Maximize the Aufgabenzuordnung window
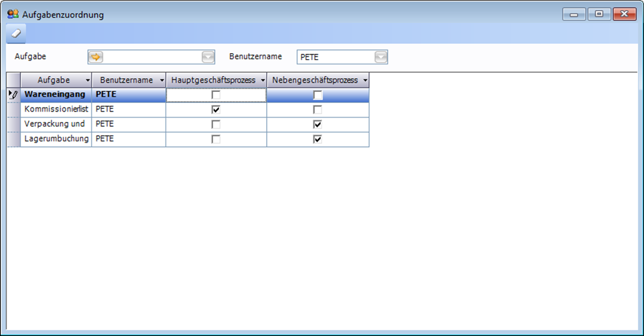This screenshot has height=336, width=644. tap(599, 14)
